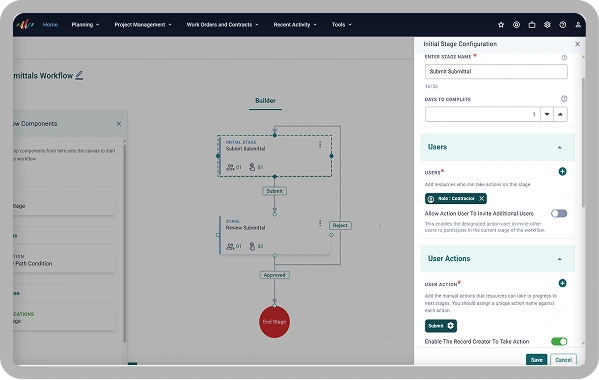Open three-dot menu on Submit Submittal stage
The image size is (599, 380).
(320, 144)
